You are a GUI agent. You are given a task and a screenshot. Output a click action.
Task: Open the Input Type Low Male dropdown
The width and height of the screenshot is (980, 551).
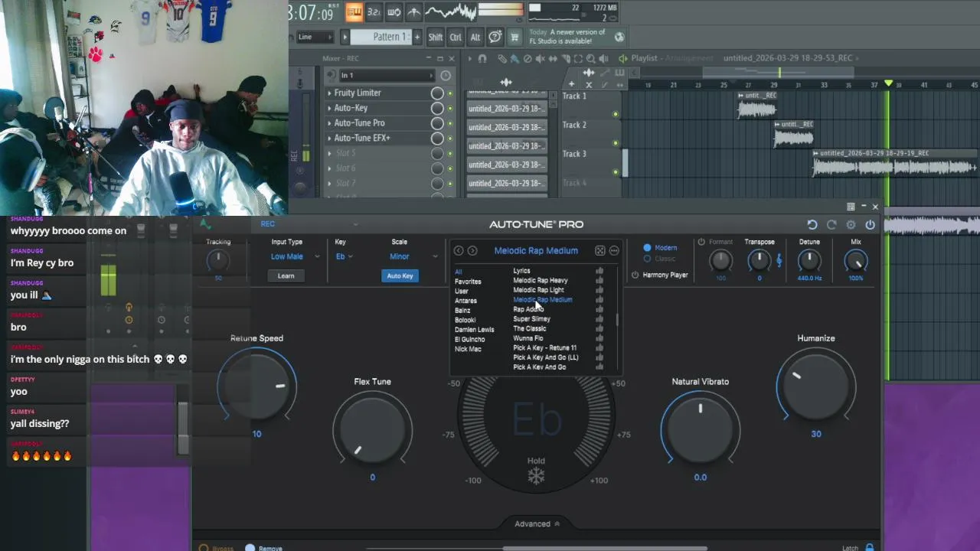[x=295, y=256]
